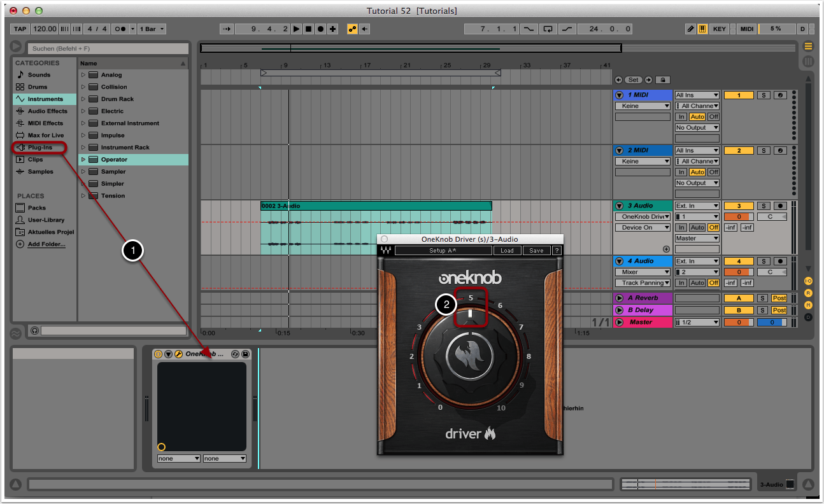Click the lock icon next to Set
The height and width of the screenshot is (504, 824).
(662, 80)
